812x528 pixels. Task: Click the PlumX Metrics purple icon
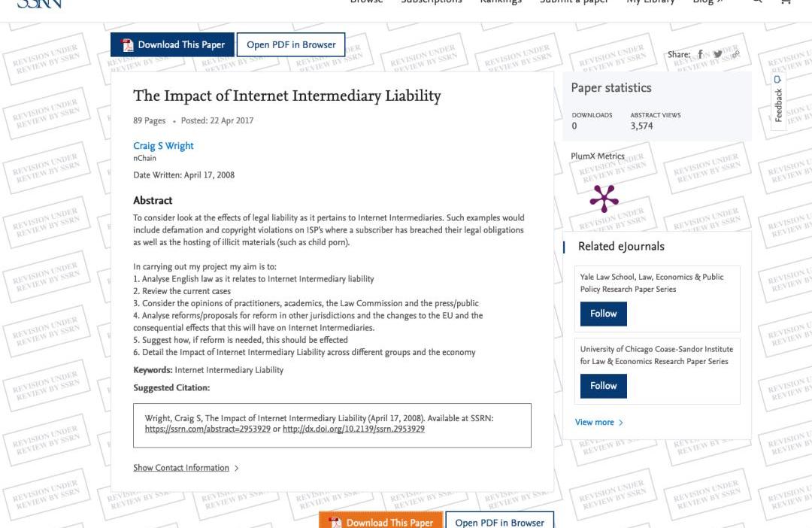(x=604, y=198)
